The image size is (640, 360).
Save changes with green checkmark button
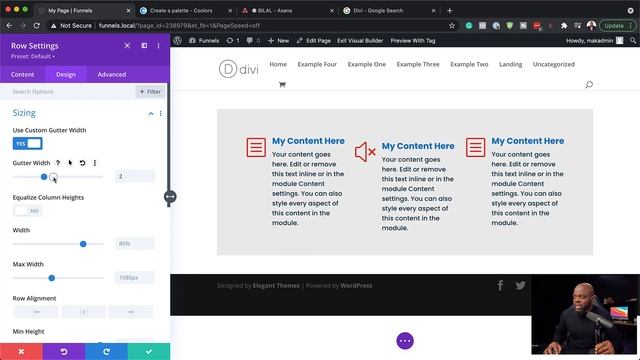tap(149, 351)
